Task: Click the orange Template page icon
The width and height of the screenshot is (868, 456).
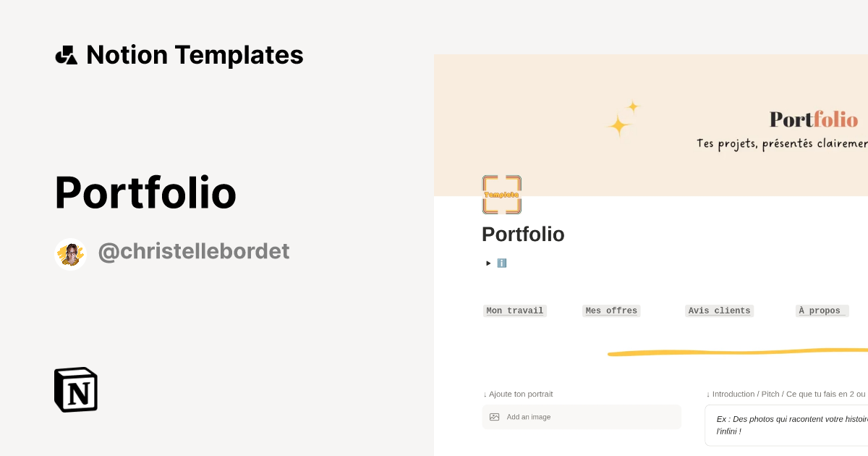Action: (502, 194)
